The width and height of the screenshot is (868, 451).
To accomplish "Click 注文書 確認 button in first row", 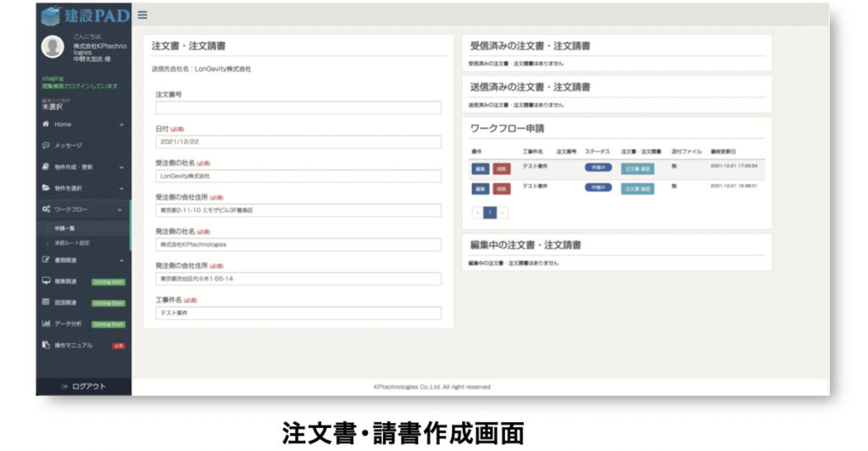I will pos(637,168).
